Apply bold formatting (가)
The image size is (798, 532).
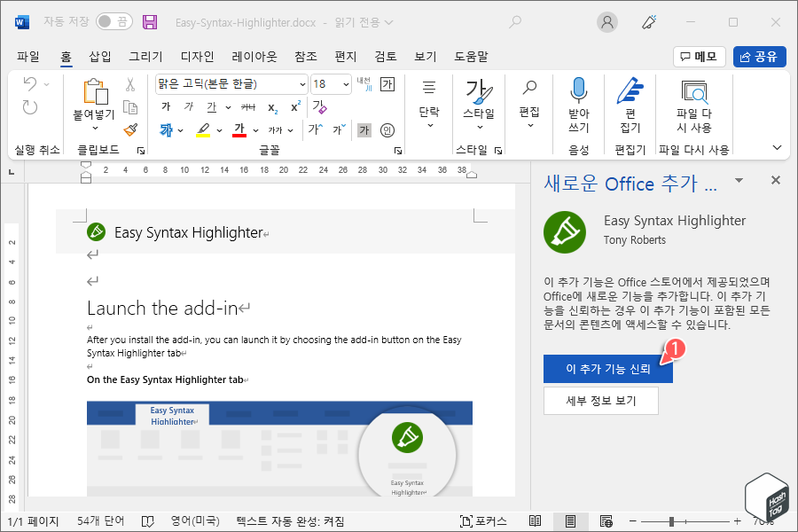pos(165,106)
